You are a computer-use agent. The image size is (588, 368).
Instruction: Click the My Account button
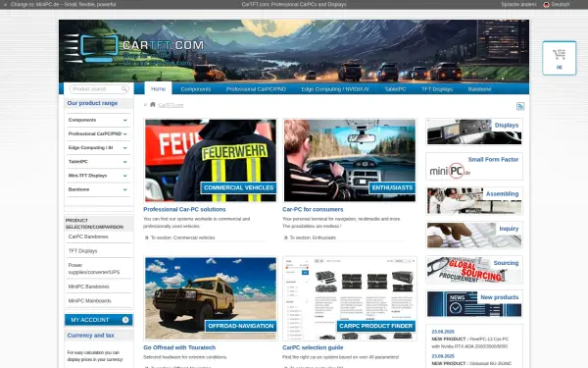99,320
